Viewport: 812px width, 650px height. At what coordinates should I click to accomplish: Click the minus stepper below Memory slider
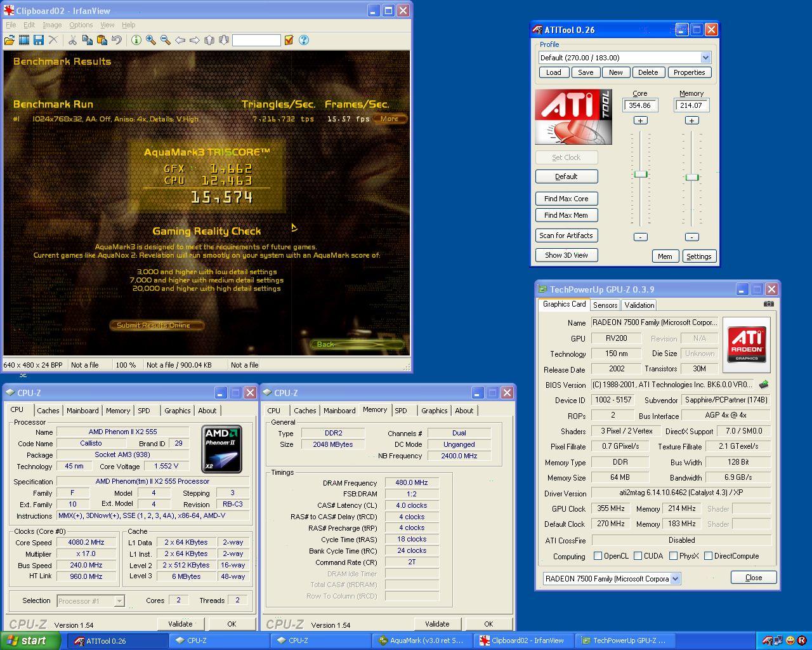(x=691, y=237)
